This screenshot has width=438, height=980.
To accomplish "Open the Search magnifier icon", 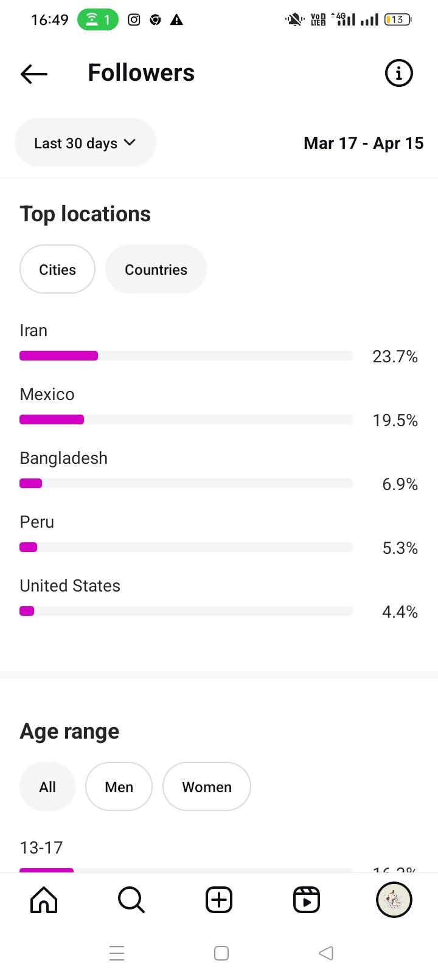I will [131, 900].
